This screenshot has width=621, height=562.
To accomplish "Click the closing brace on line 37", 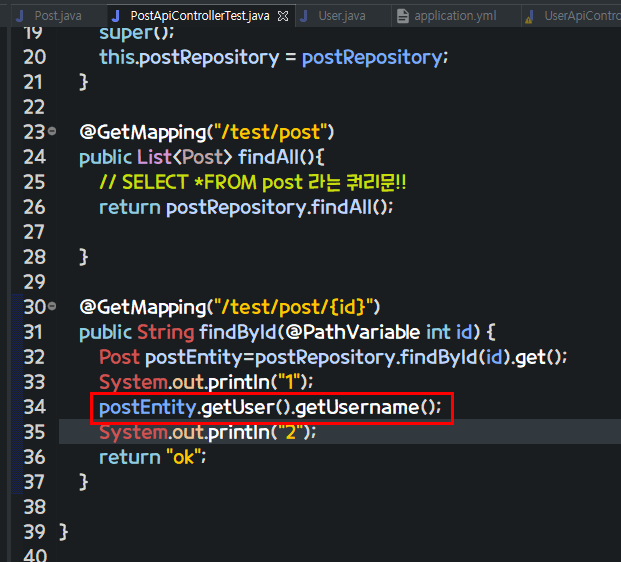I will point(84,482).
